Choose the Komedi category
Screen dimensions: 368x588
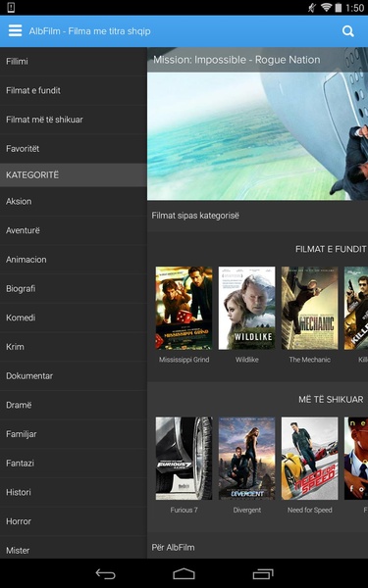pyautogui.click(x=74, y=318)
